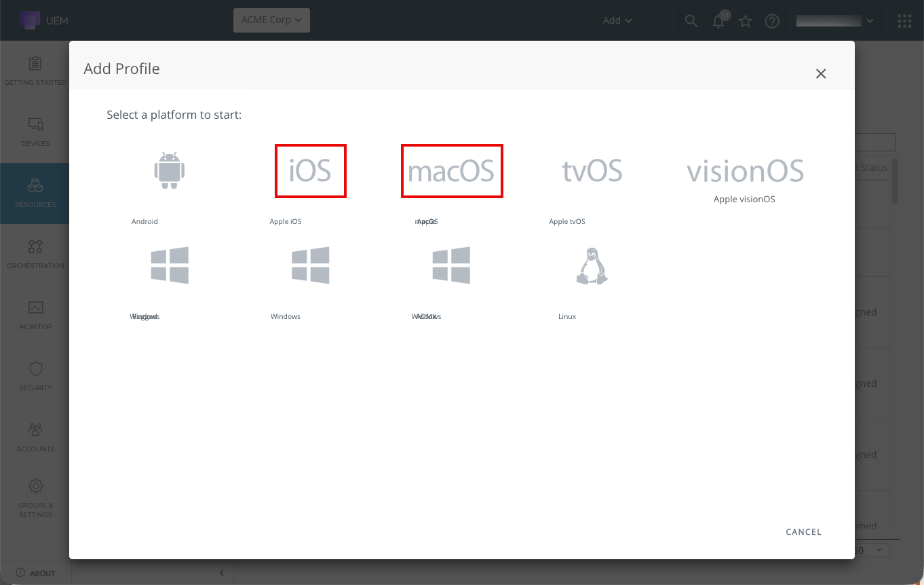Go to Devices in the sidebar
Viewport: 924px width, 585px height.
click(x=35, y=132)
